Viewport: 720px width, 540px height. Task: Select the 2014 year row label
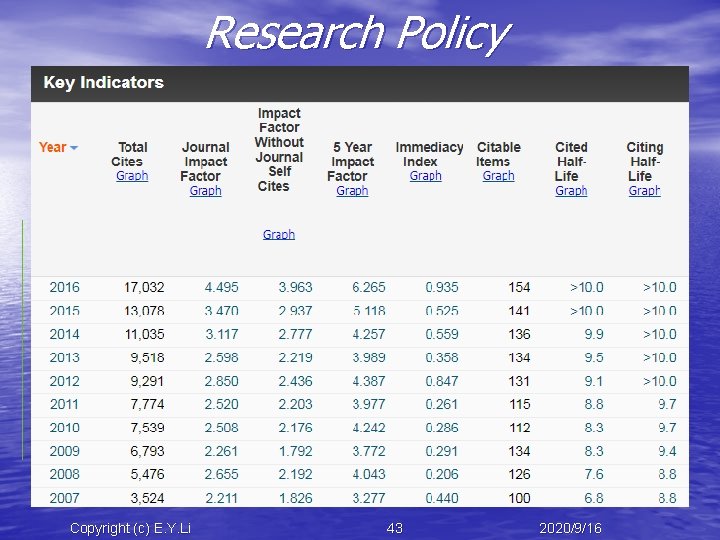64,334
